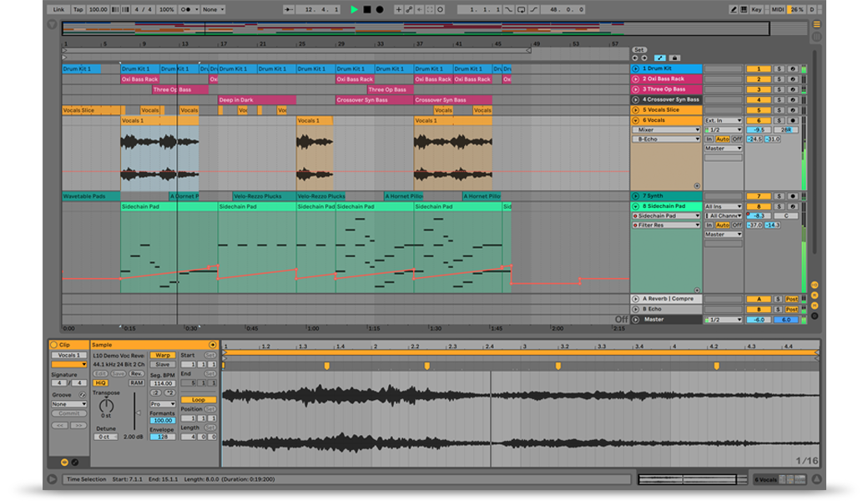
Task: Click the phase nudge down icon
Action: click(114, 9)
